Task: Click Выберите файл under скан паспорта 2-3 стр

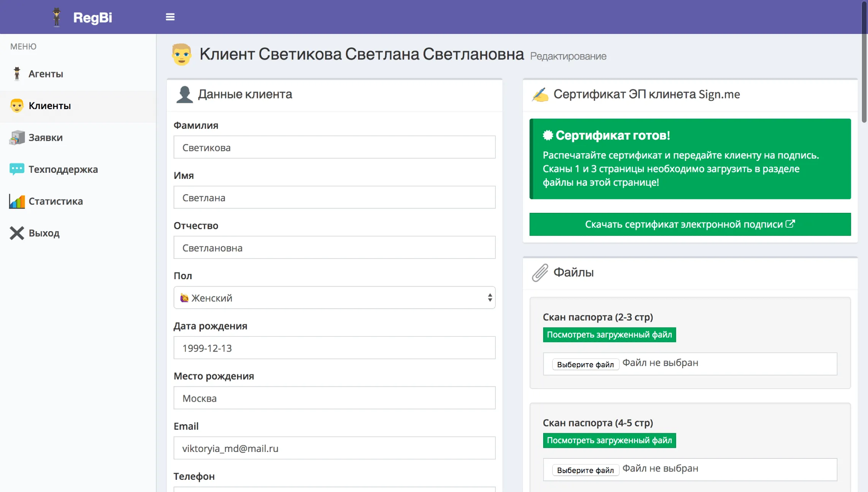Action: point(585,364)
